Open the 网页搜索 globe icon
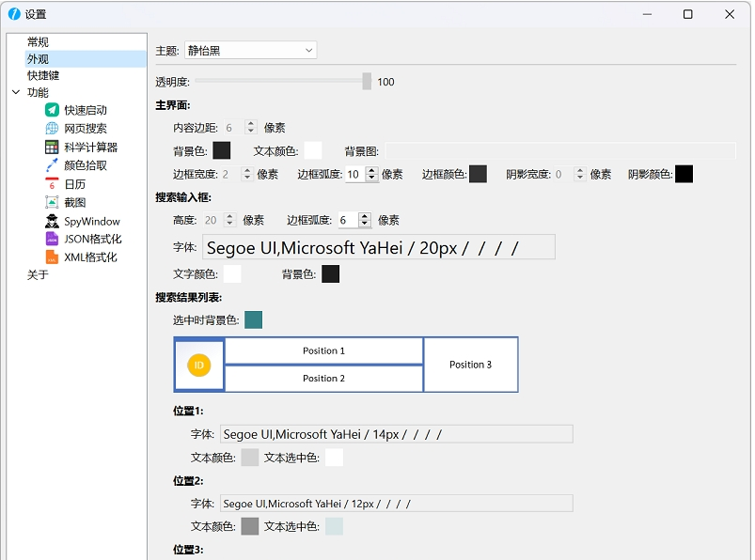 point(52,129)
